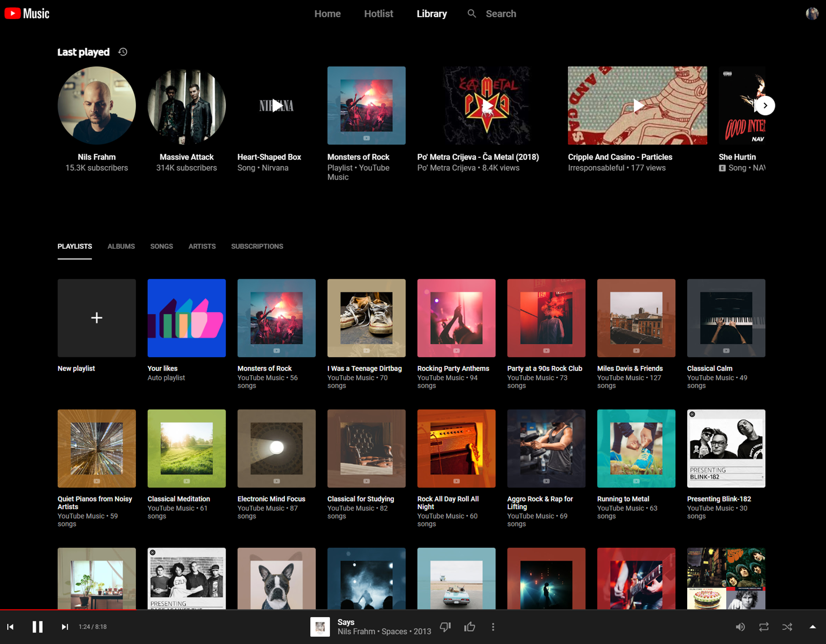
Task: Open the Massive Attack artist circle
Action: (x=186, y=105)
